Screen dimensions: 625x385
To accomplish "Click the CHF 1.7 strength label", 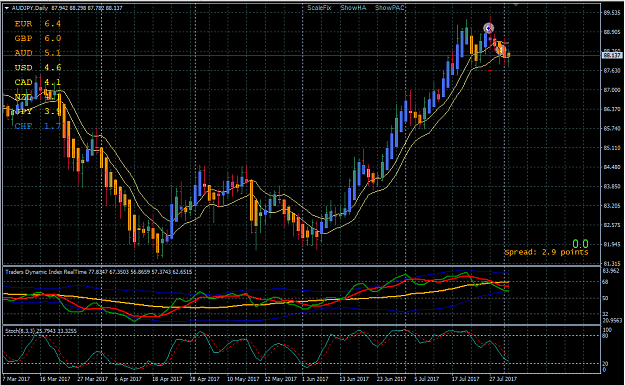I will point(38,126).
